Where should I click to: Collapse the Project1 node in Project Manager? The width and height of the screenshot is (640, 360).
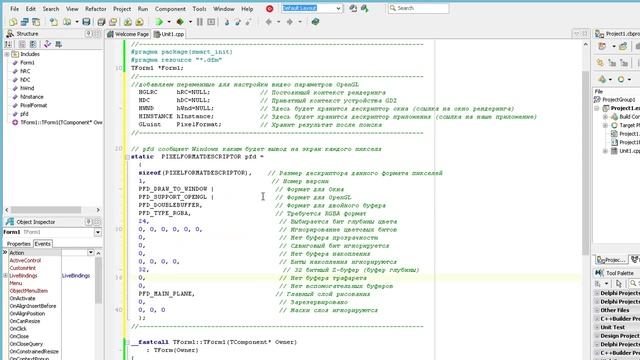(x=597, y=108)
